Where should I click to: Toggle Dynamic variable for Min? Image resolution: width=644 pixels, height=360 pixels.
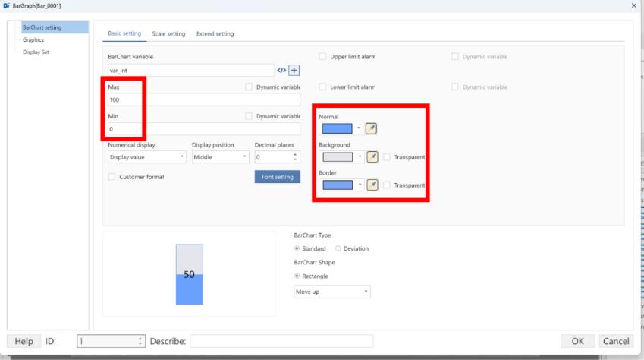click(249, 116)
